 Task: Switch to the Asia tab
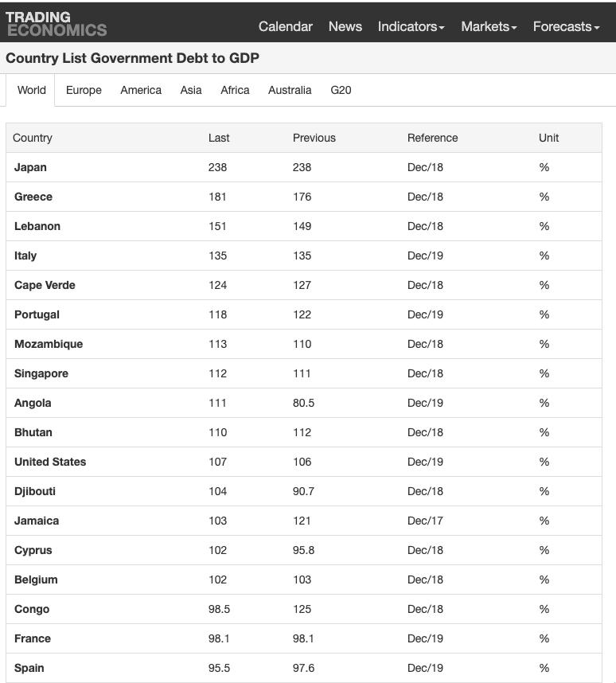(191, 90)
